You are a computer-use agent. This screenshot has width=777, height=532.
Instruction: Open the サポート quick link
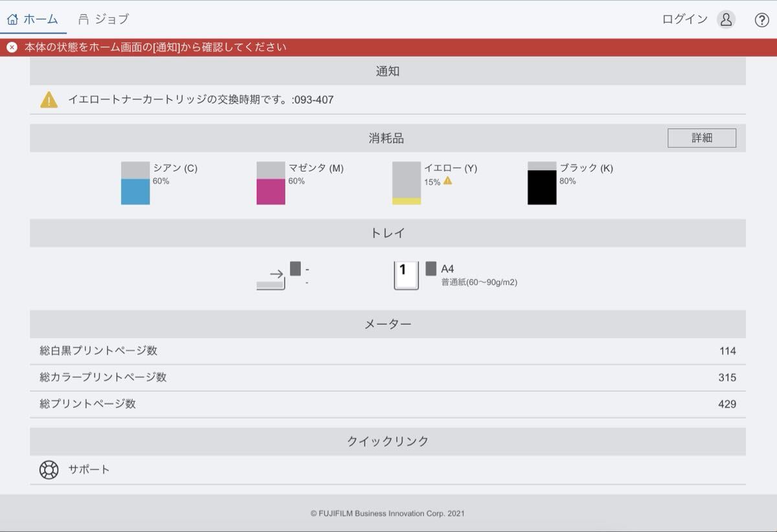(89, 470)
